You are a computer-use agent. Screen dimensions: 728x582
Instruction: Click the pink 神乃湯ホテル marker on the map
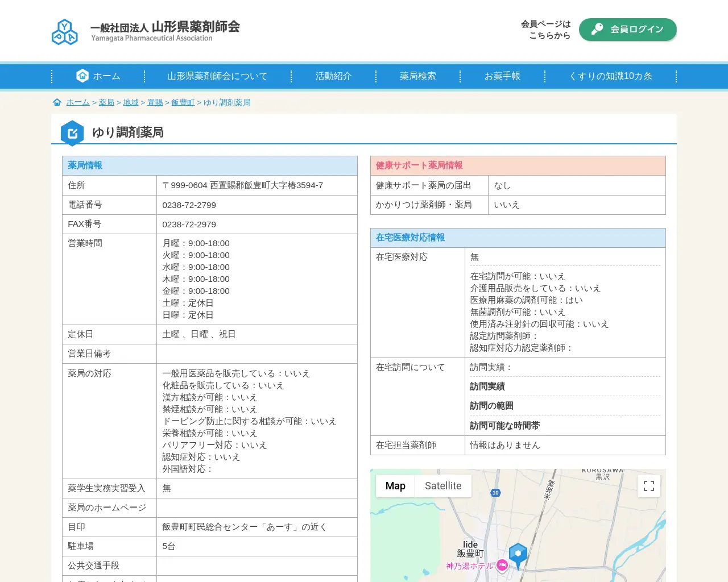click(x=503, y=565)
